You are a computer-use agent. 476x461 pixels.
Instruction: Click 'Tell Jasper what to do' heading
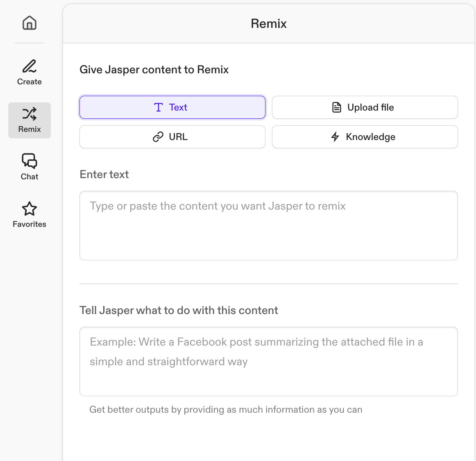pyautogui.click(x=179, y=310)
